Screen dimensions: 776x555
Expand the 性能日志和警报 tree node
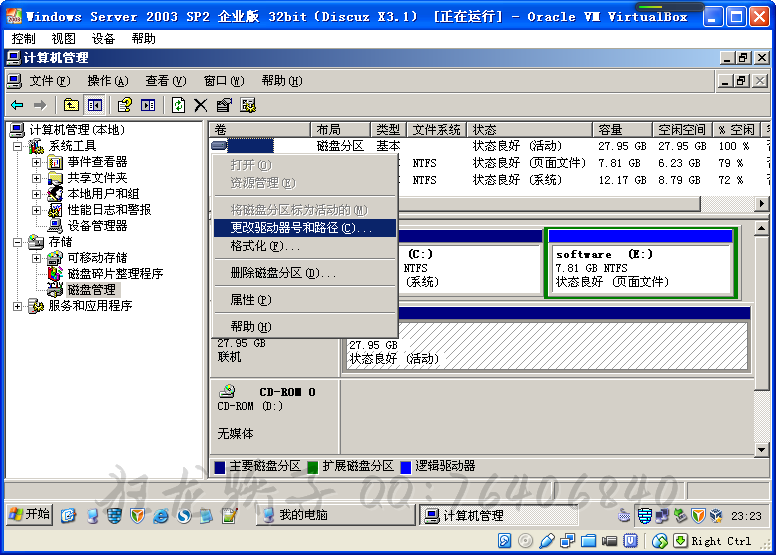click(x=36, y=210)
